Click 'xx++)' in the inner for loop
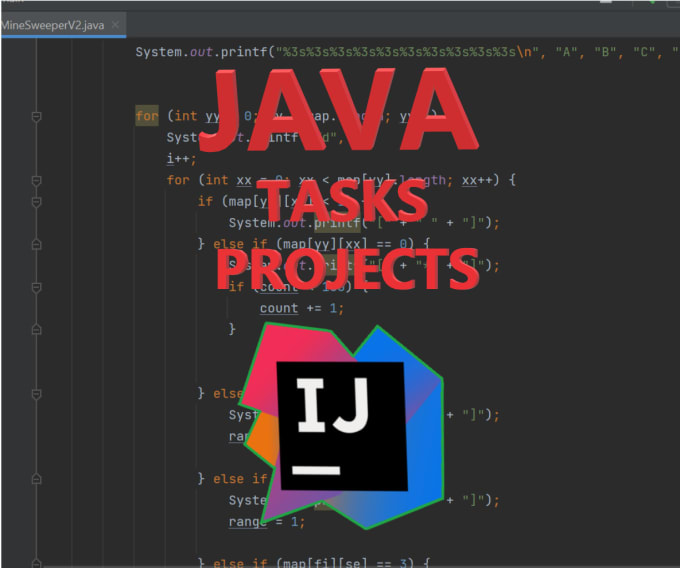Image resolution: width=680 pixels, height=568 pixels. tap(481, 180)
